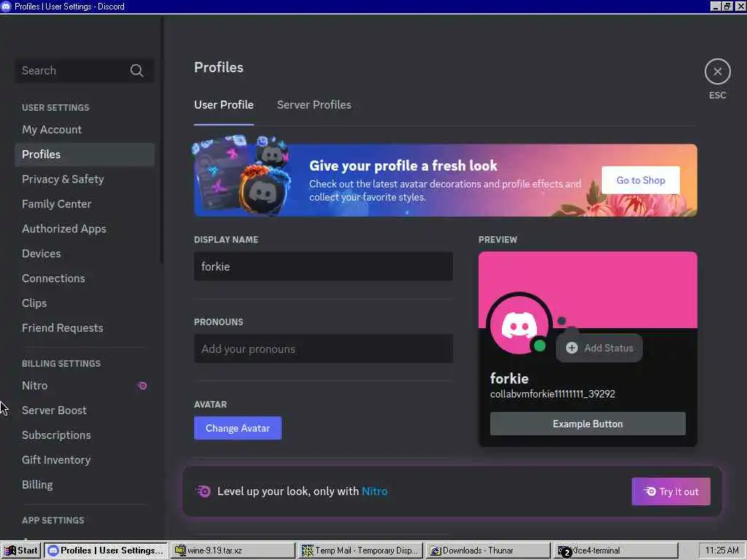Open My Account settings

pyautogui.click(x=85, y=130)
